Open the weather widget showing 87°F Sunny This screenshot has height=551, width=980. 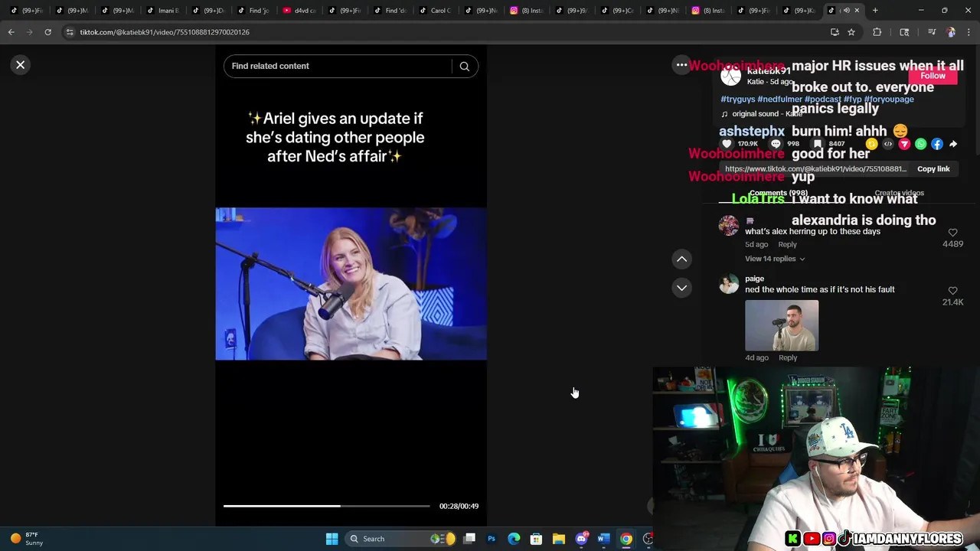point(26,539)
